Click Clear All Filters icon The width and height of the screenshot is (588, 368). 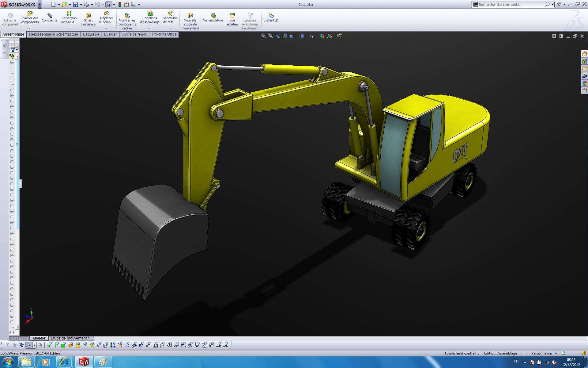[14, 345]
